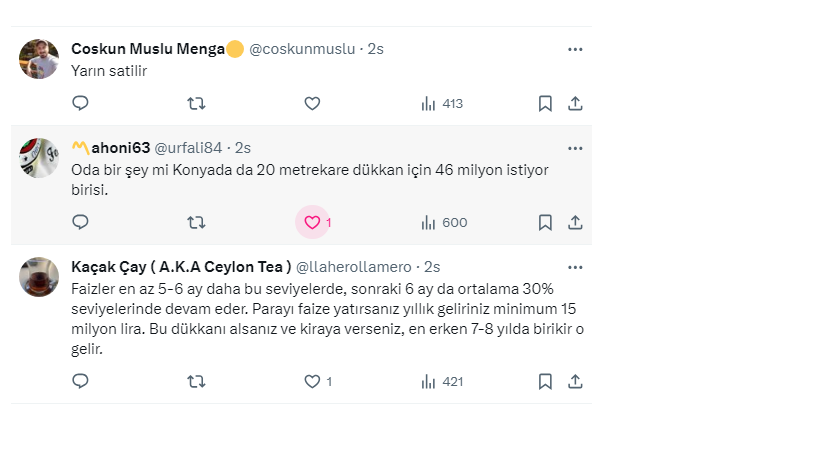Open more options on Kaçak Çay's tweet

pos(575,267)
